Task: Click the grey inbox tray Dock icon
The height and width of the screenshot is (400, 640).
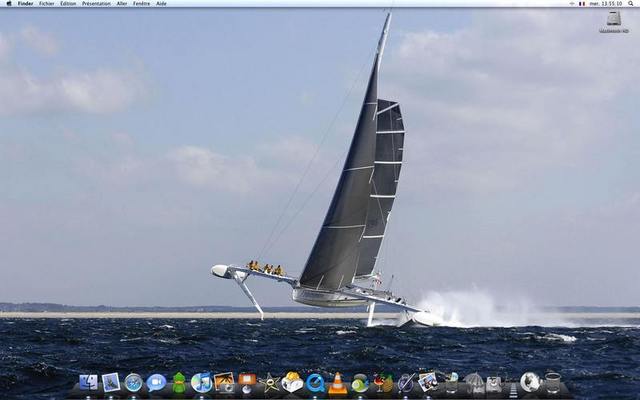Action: 494,384
